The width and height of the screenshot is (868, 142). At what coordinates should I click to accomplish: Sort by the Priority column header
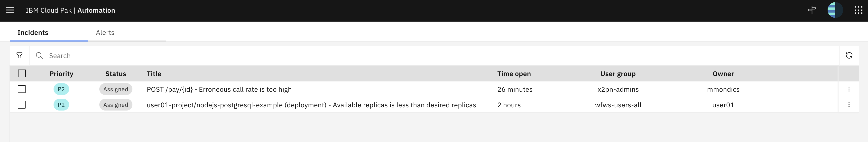pos(61,74)
